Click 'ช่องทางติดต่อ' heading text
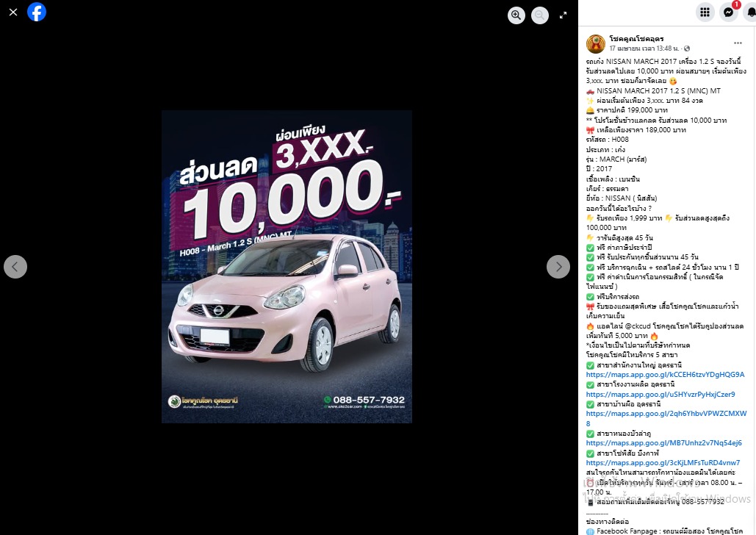Image resolution: width=756 pixels, height=535 pixels. [608, 522]
